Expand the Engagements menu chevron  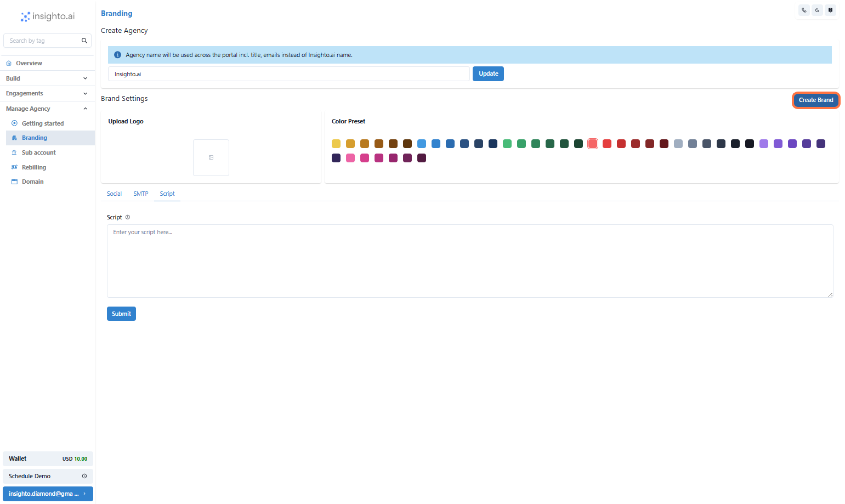pyautogui.click(x=85, y=94)
